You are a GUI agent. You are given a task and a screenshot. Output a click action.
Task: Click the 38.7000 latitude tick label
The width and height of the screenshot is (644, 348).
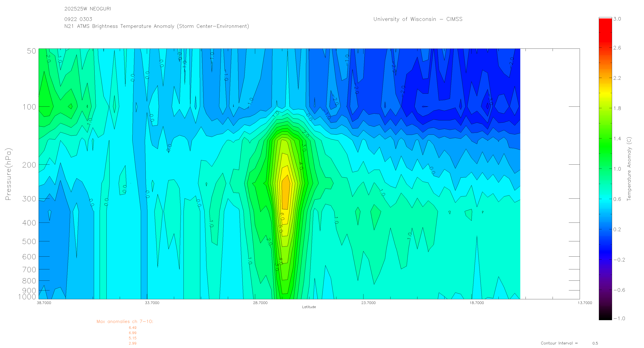44,303
